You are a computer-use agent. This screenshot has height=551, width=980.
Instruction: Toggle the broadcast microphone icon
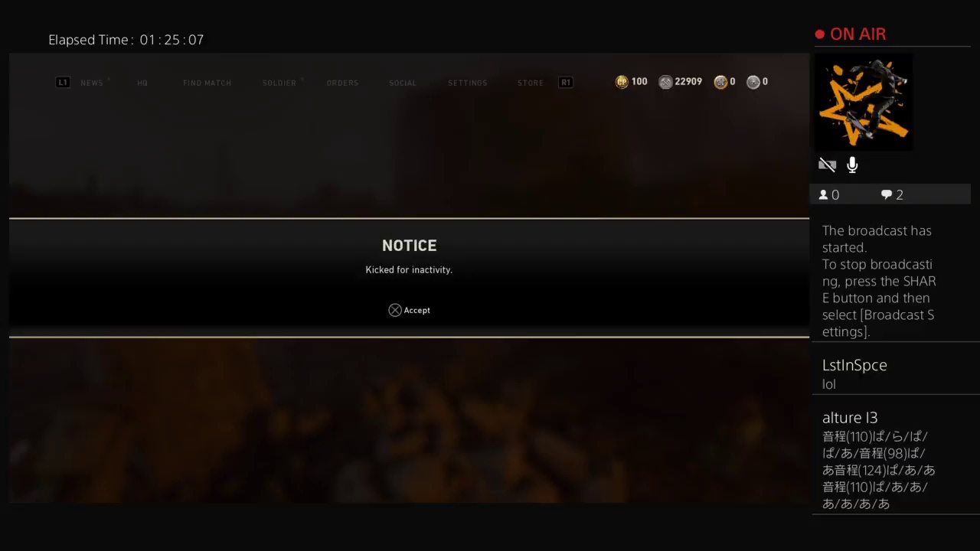click(x=852, y=165)
